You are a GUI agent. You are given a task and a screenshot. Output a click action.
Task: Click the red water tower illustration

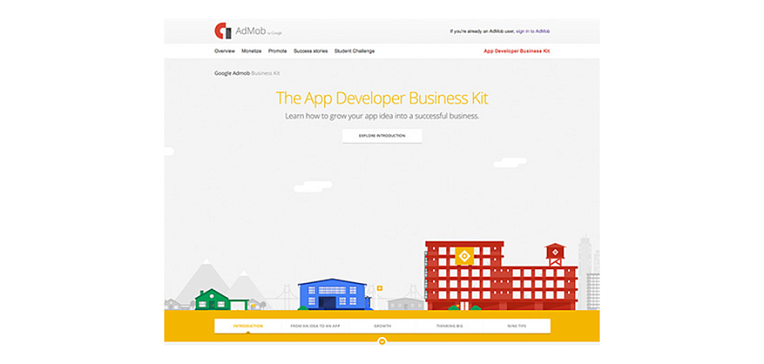555,254
